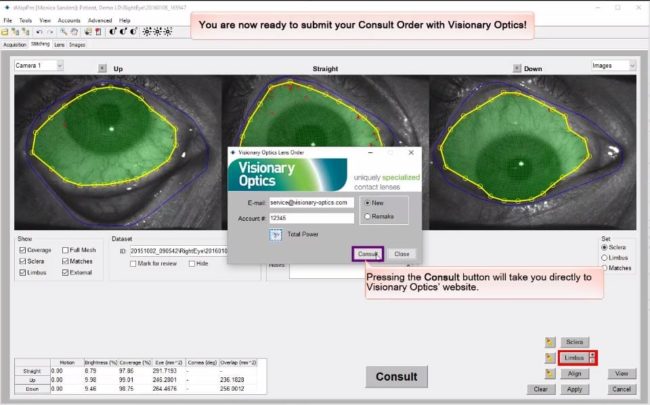This screenshot has height=405, width=650.
Task: Click the edit icon beside Sclera button
Action: pos(548,342)
